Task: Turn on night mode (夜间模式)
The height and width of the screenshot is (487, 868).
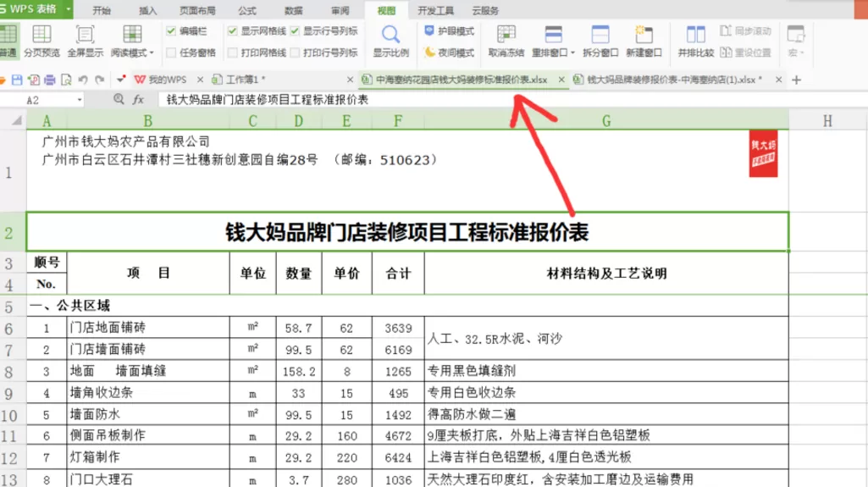Action: tap(449, 53)
